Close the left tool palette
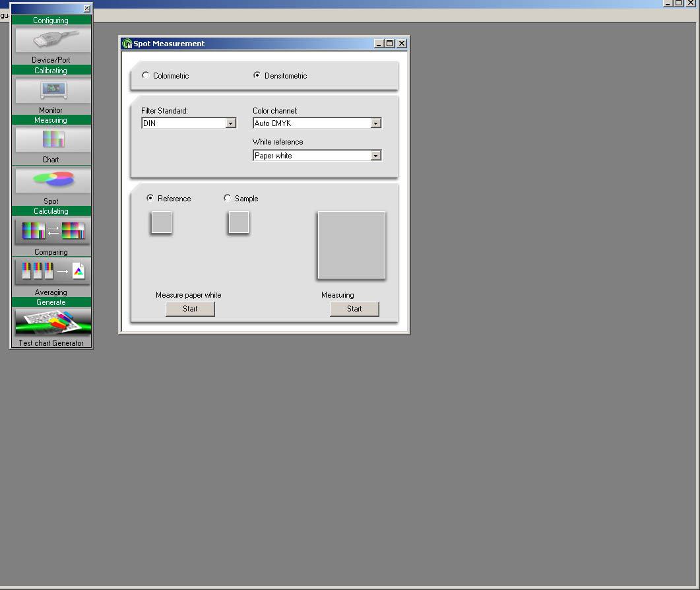This screenshot has width=700, height=590. click(x=87, y=9)
